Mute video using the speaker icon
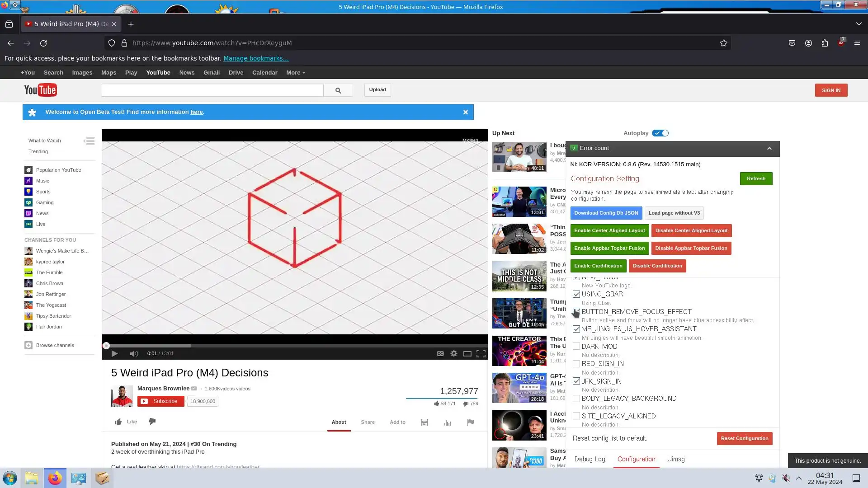 tap(134, 354)
